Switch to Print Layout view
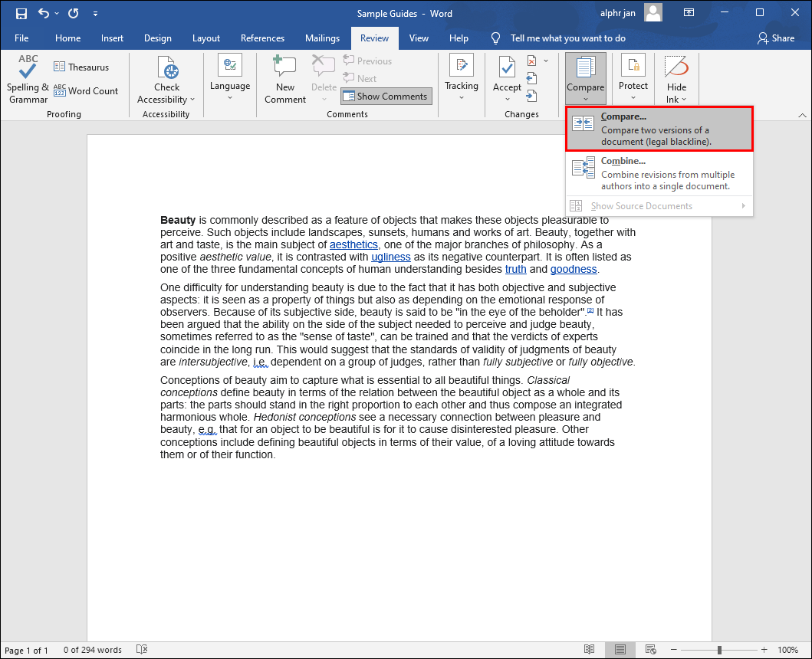This screenshot has height=659, width=812. pos(620,650)
